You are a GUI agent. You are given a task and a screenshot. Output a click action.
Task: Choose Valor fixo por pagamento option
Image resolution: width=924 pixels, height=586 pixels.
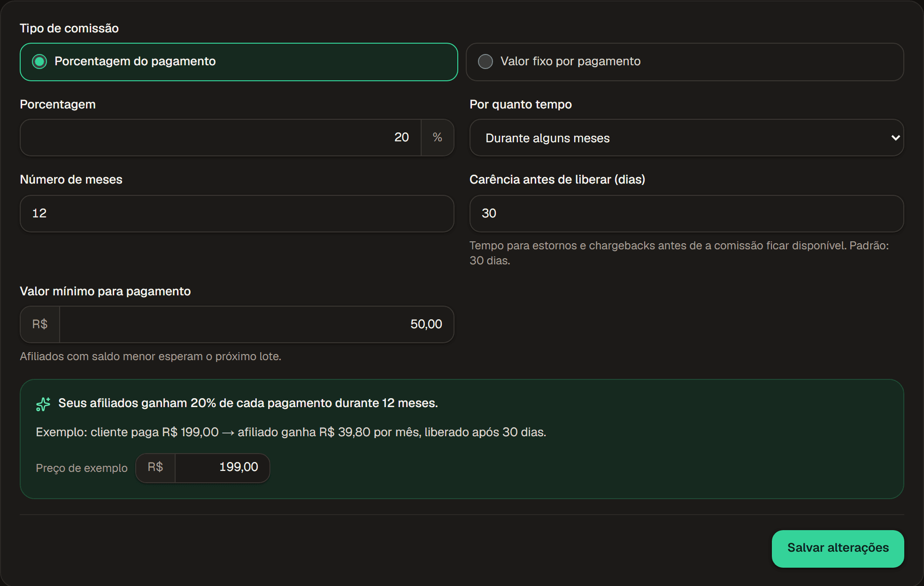(685, 62)
